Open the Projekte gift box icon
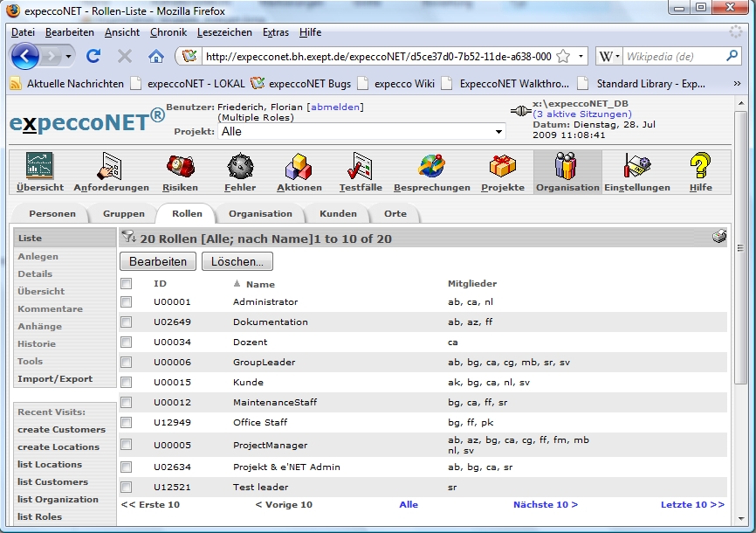756x533 pixels. coord(502,166)
